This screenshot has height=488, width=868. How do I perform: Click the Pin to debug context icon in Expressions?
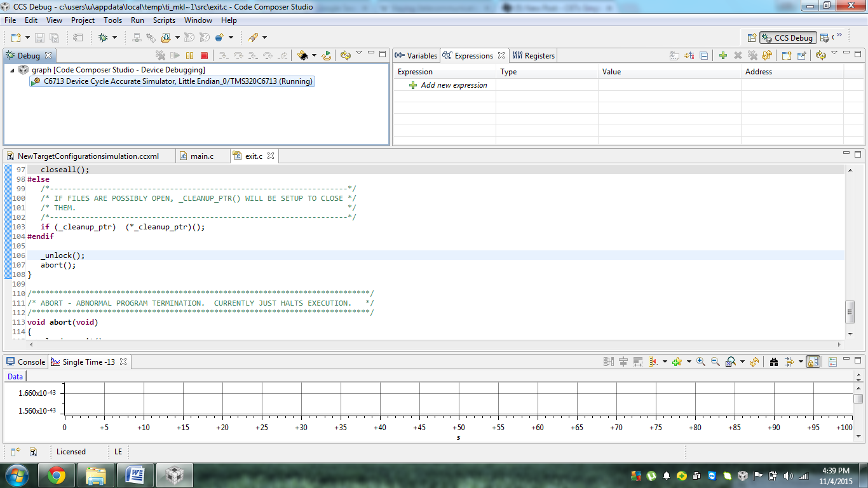point(801,56)
